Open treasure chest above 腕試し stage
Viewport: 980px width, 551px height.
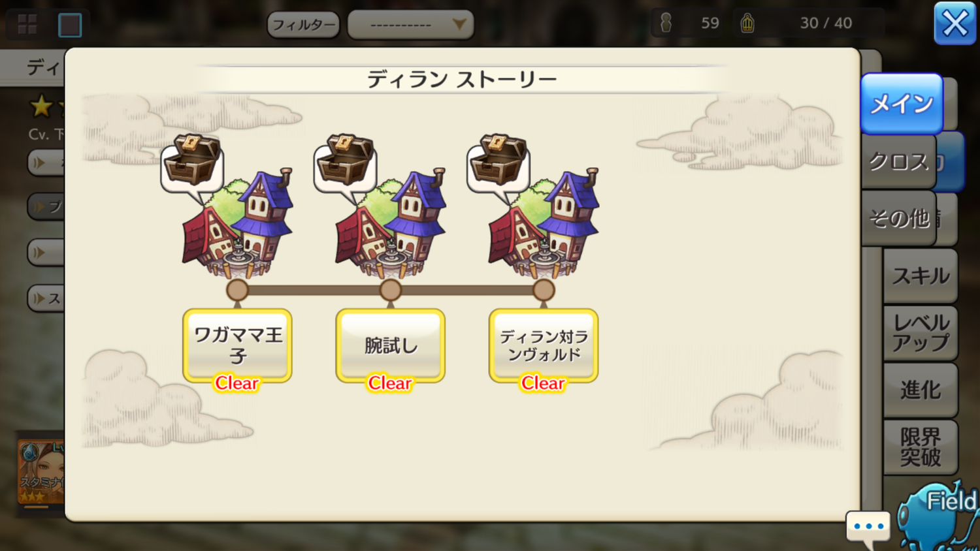[345, 162]
